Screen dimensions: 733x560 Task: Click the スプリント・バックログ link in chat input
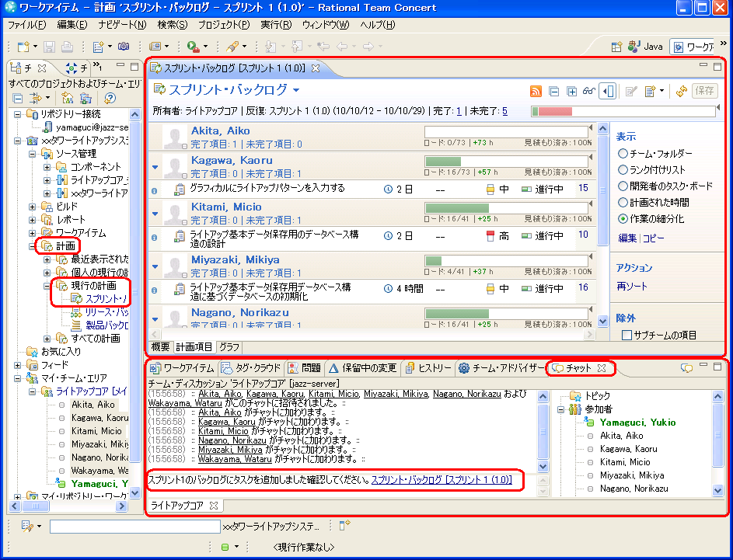tap(442, 480)
